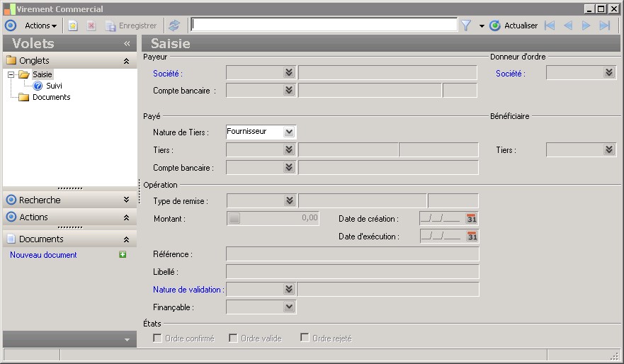The width and height of the screenshot is (624, 364).
Task: Click the Documents section page icon
Action: pos(11,239)
